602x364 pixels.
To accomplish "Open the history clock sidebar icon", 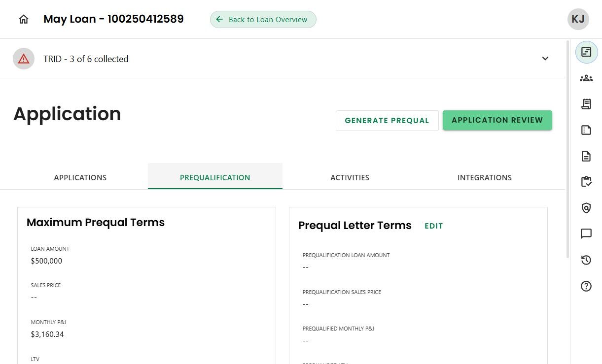I will [586, 260].
